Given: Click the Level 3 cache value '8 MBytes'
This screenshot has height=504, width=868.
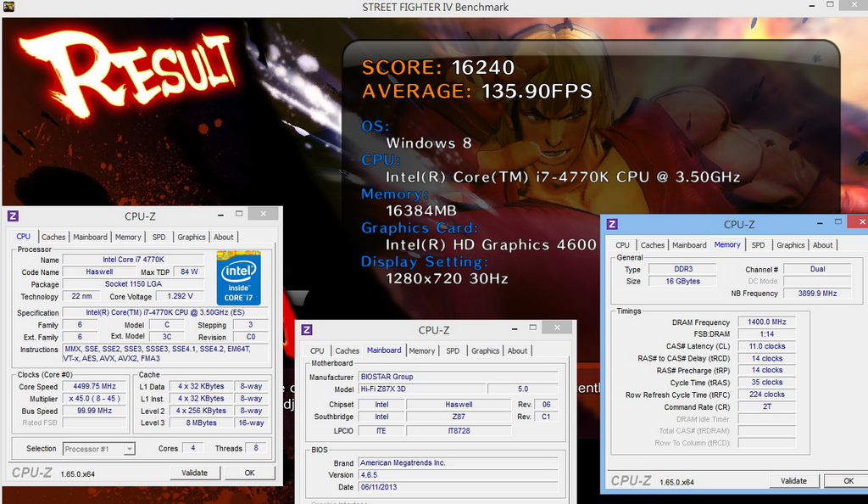Looking at the screenshot, I should [201, 423].
